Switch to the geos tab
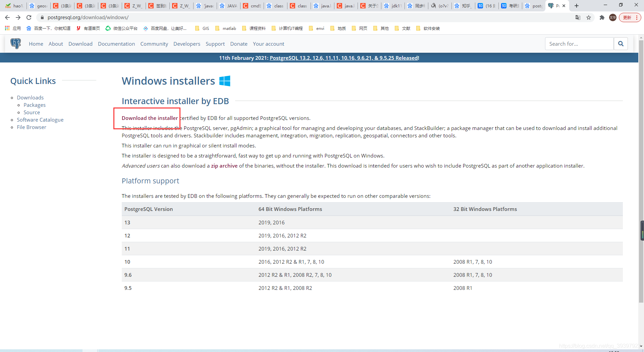The image size is (644, 352). (38, 6)
